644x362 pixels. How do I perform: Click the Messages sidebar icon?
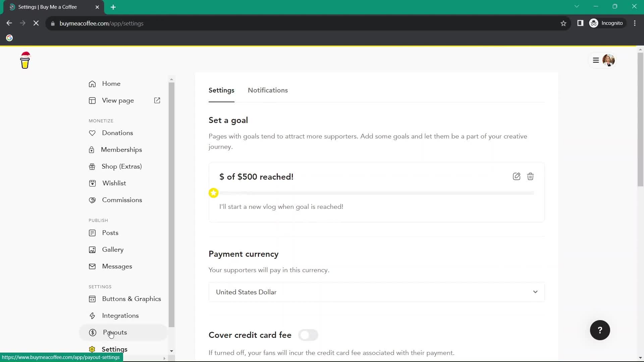pyautogui.click(x=92, y=266)
